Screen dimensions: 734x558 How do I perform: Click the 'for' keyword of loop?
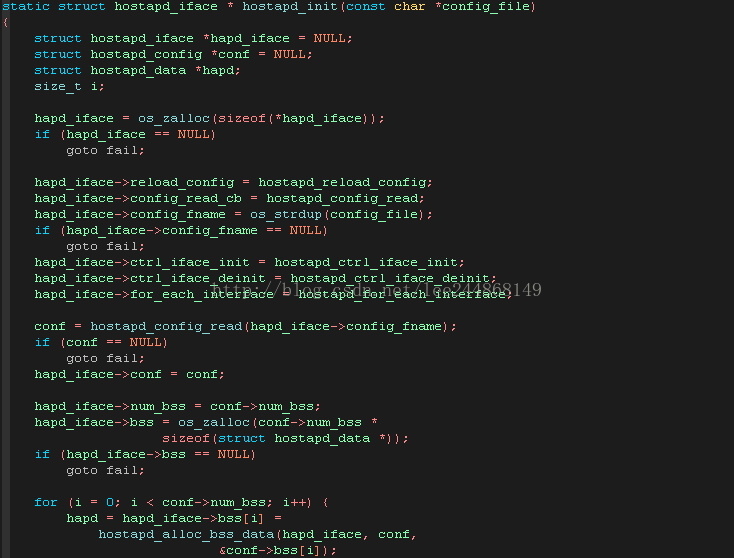45,502
